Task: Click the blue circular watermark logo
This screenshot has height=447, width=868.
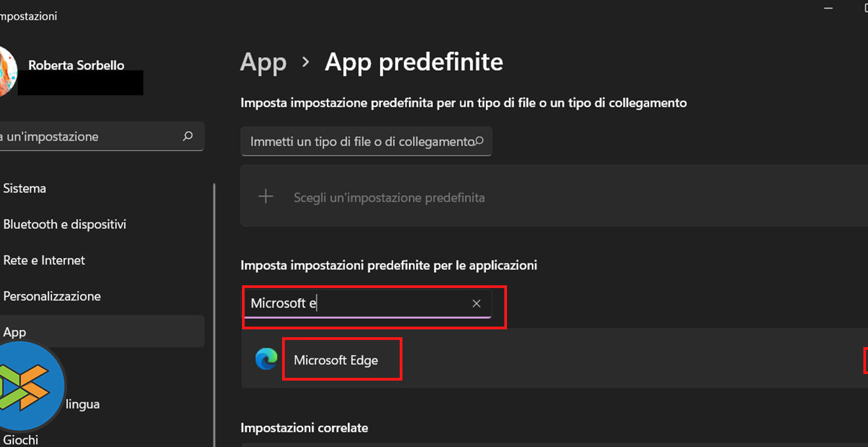Action: [x=30, y=383]
